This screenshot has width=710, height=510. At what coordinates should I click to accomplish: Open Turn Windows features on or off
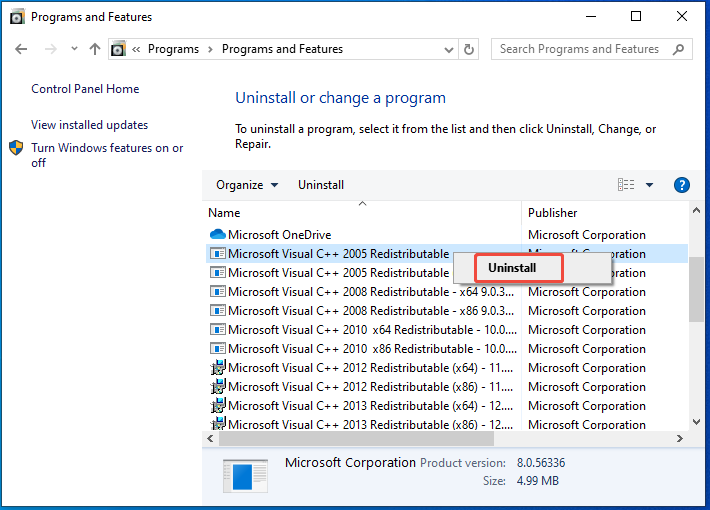(x=107, y=155)
